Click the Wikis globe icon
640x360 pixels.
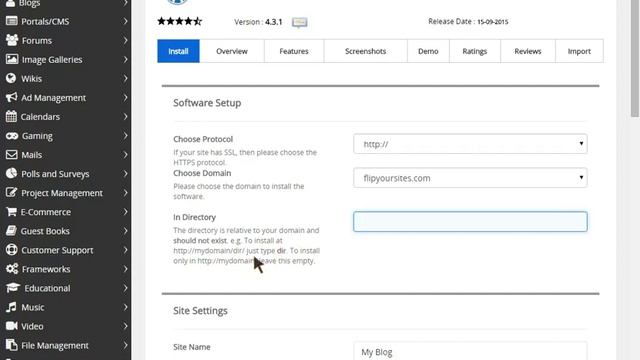(x=11, y=78)
